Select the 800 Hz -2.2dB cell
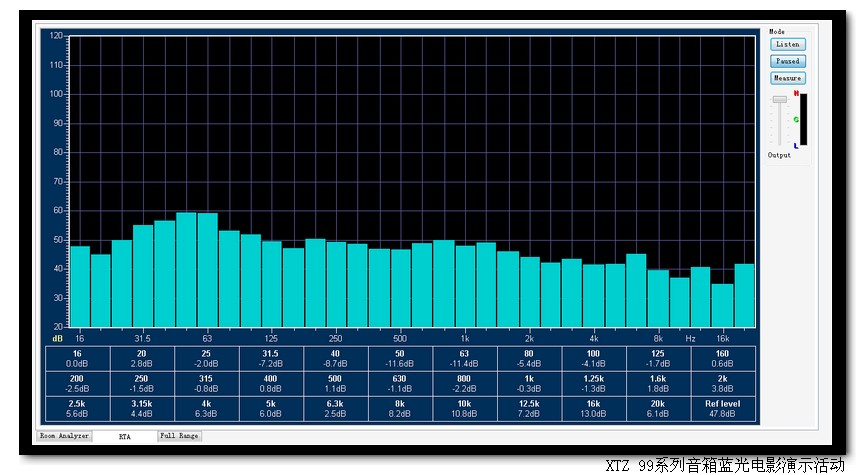 click(x=465, y=383)
